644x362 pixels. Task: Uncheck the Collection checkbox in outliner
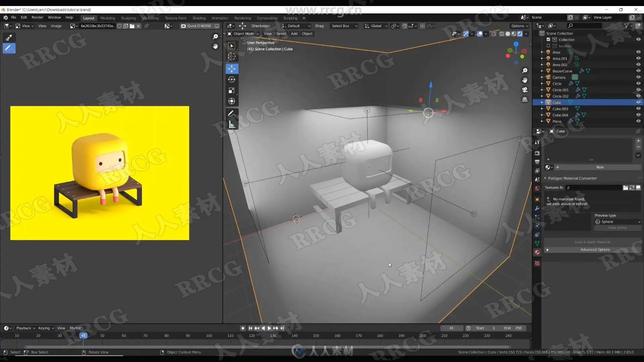548,40
